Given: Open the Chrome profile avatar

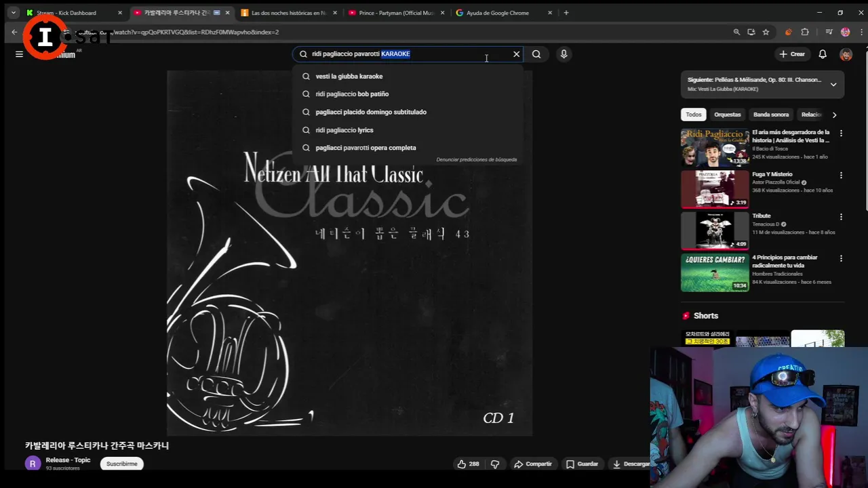Looking at the screenshot, I should [845, 32].
